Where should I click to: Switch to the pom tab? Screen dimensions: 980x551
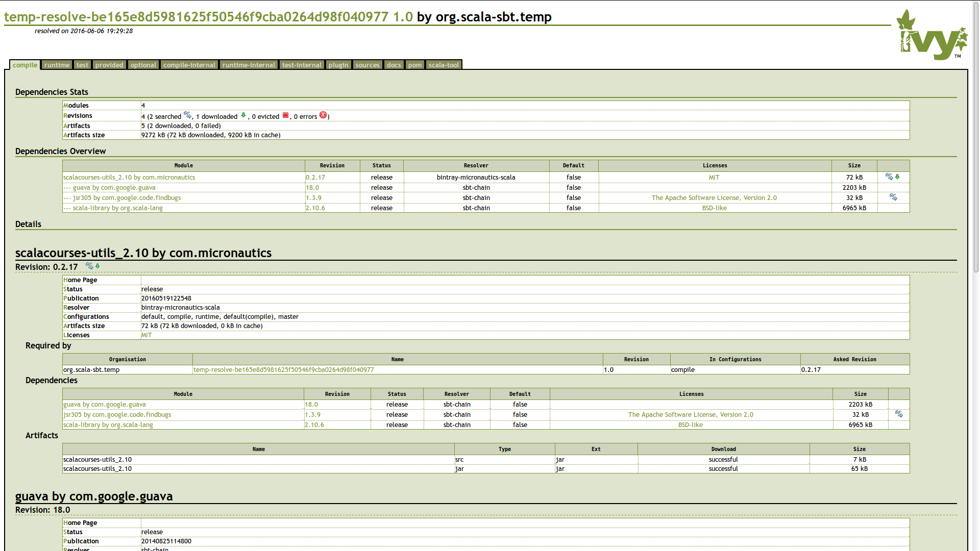[415, 65]
